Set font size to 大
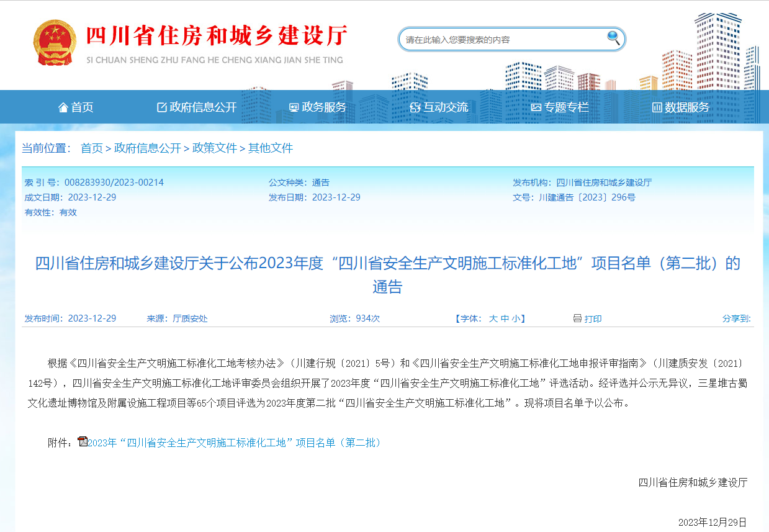Viewport: 769px width, 532px height. tap(493, 319)
